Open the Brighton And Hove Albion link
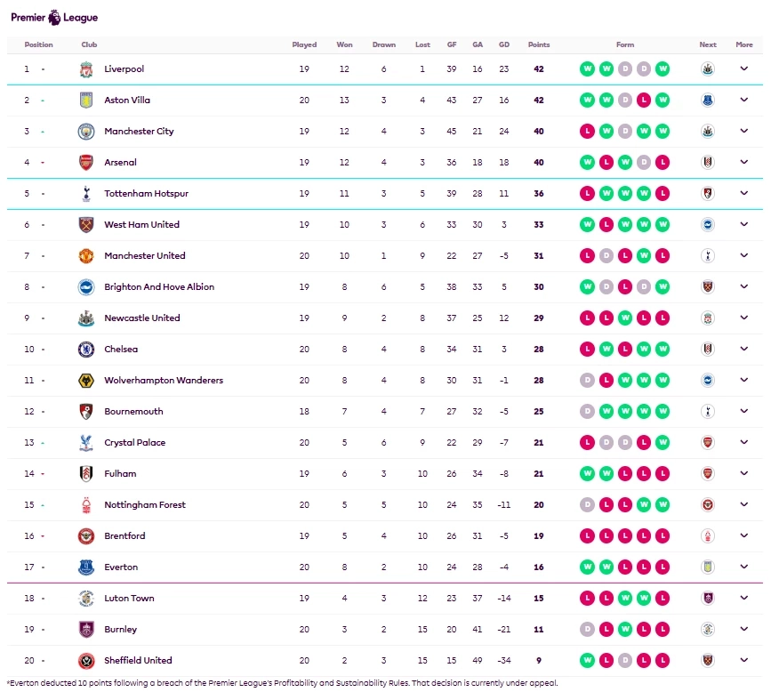The image size is (771, 700). click(159, 287)
